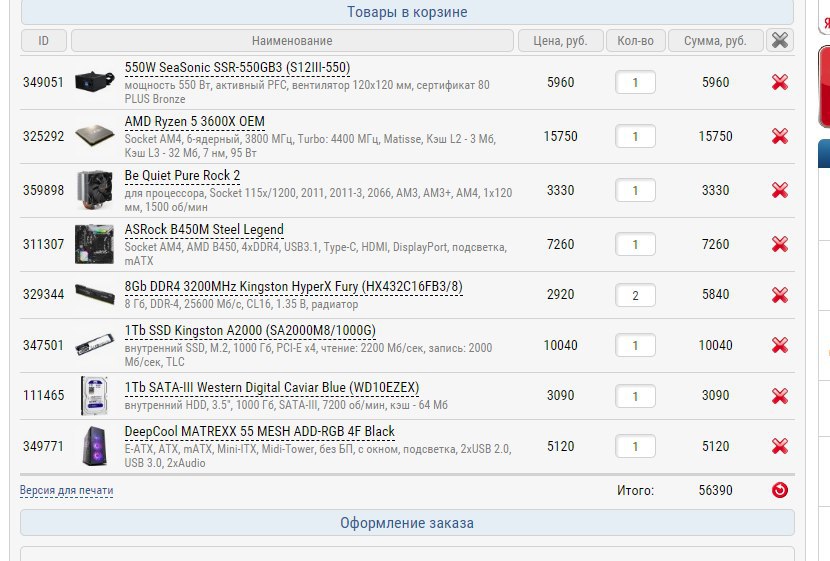Edit quantity field for Kingston A2000 SSD
This screenshot has width=830, height=561.
pyautogui.click(x=635, y=346)
